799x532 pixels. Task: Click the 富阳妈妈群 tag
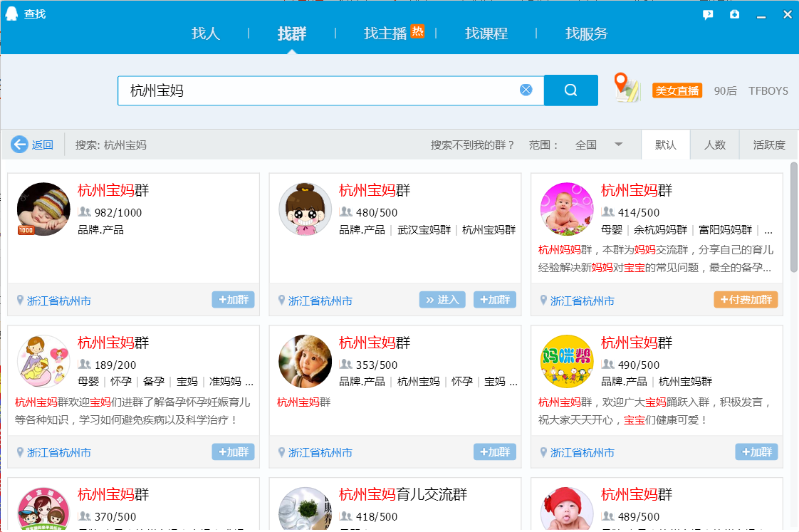click(725, 230)
